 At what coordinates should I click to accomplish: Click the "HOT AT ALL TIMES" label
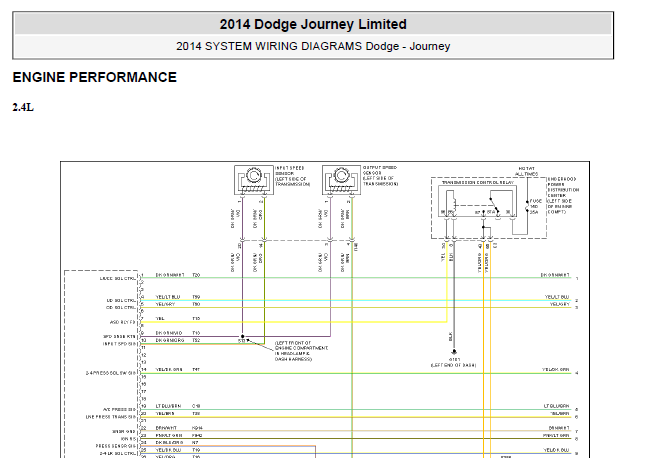pos(527,171)
